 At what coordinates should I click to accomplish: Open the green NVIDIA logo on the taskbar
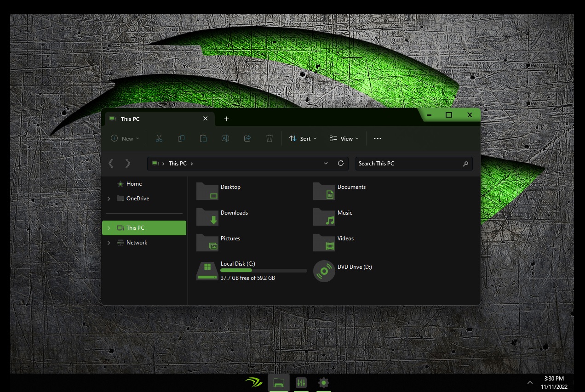253,382
